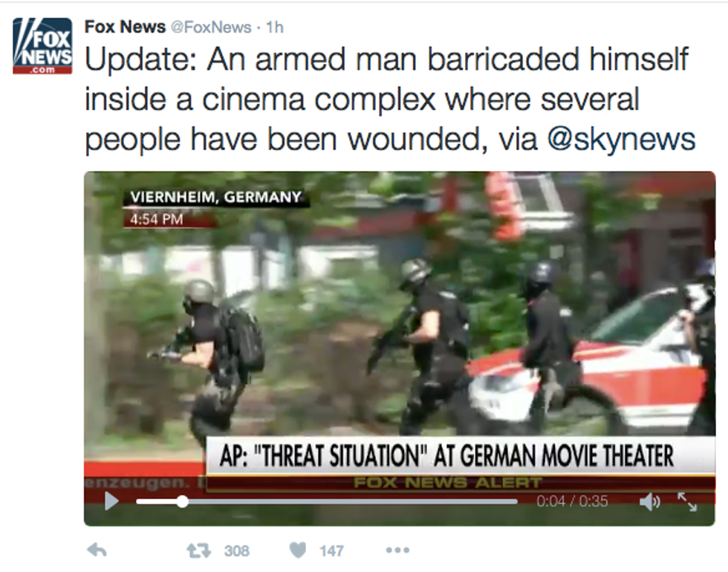
Task: Click the 147 likes count
Action: pyautogui.click(x=331, y=550)
